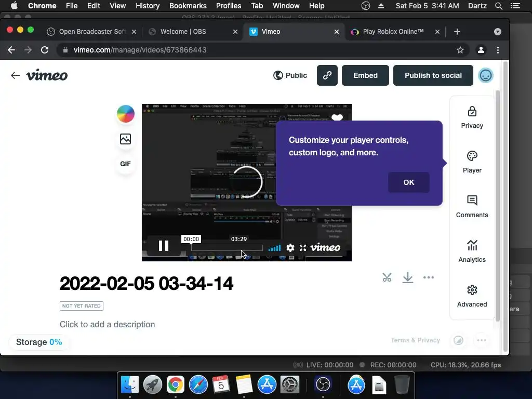Bookmark this page with the star
Viewport: 532px width, 399px height.
460,50
